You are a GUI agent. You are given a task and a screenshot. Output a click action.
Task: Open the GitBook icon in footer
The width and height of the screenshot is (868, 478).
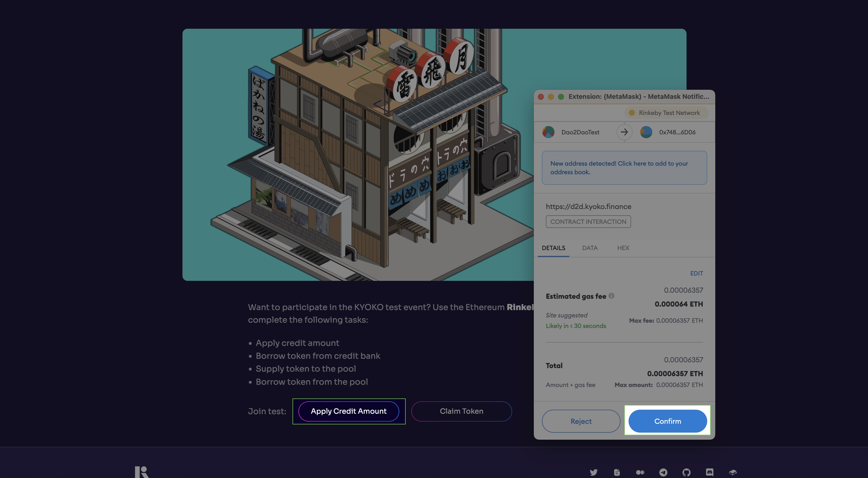point(733,472)
